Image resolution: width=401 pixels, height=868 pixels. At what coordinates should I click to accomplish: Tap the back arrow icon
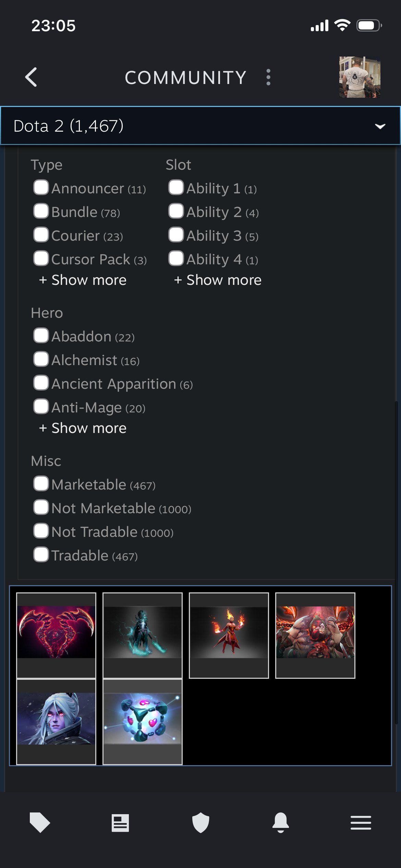click(x=31, y=77)
